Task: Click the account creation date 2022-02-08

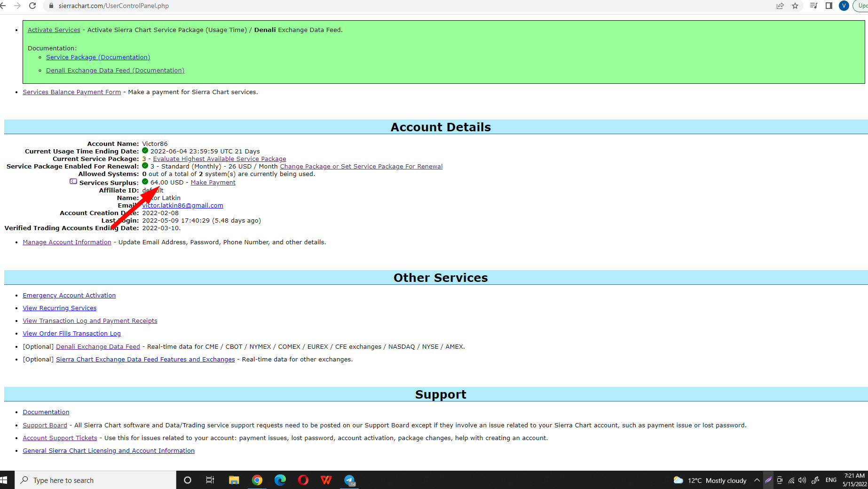Action: (x=160, y=213)
